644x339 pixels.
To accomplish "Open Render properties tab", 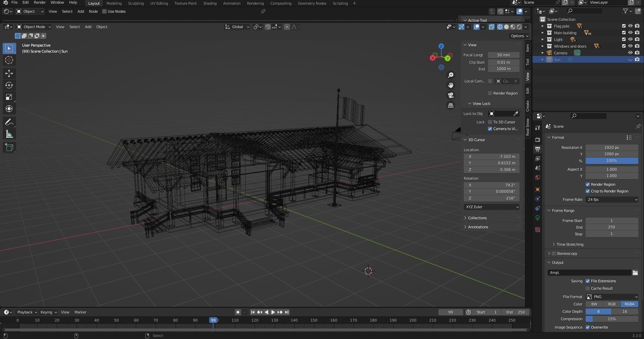I will (x=538, y=139).
